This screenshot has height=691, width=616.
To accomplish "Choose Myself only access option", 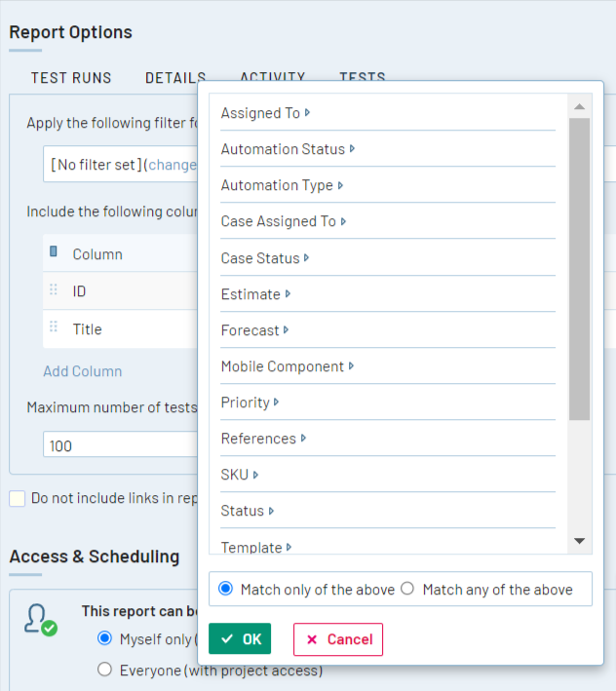I will coord(105,638).
